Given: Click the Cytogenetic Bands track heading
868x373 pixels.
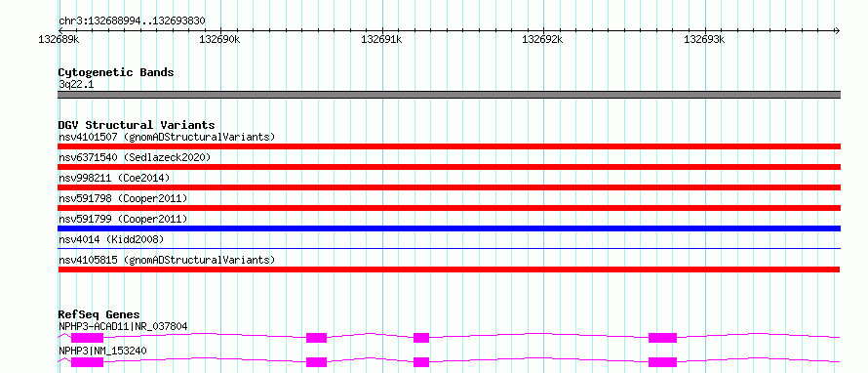Looking at the screenshot, I should [x=116, y=72].
